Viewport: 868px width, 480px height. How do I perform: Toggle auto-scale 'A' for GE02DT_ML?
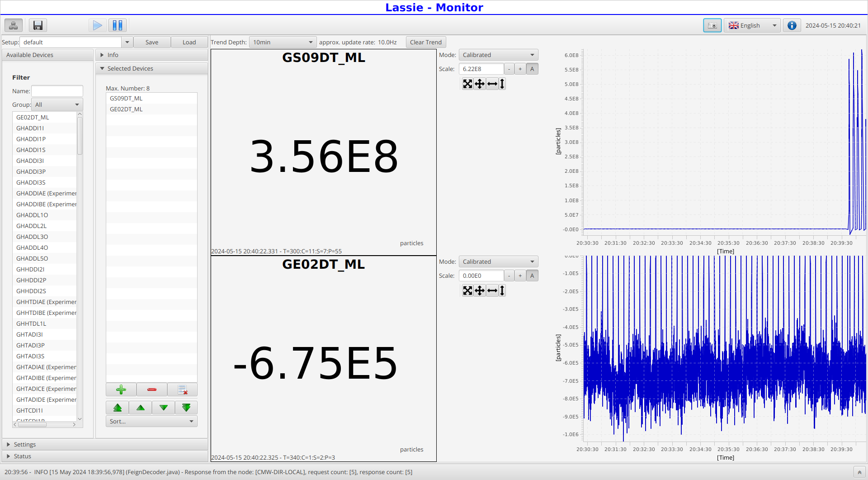[x=532, y=276]
